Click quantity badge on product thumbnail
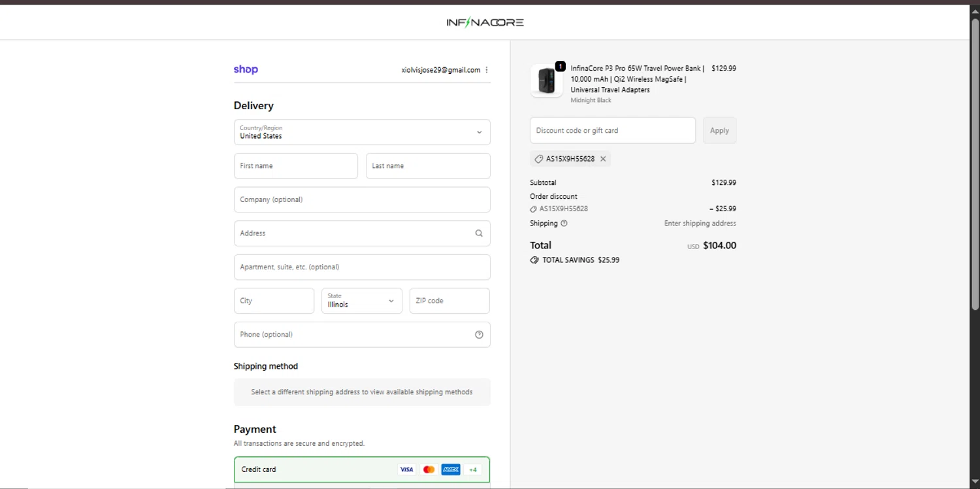 tap(560, 66)
